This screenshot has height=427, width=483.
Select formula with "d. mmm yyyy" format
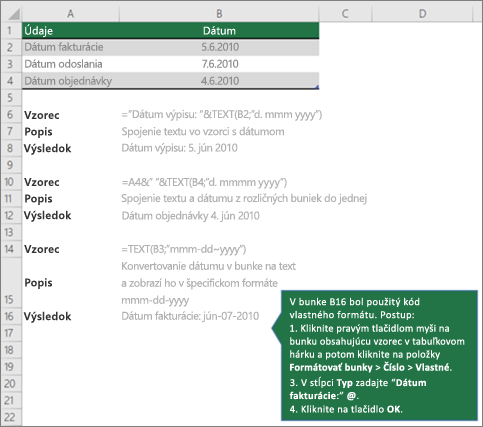222,115
